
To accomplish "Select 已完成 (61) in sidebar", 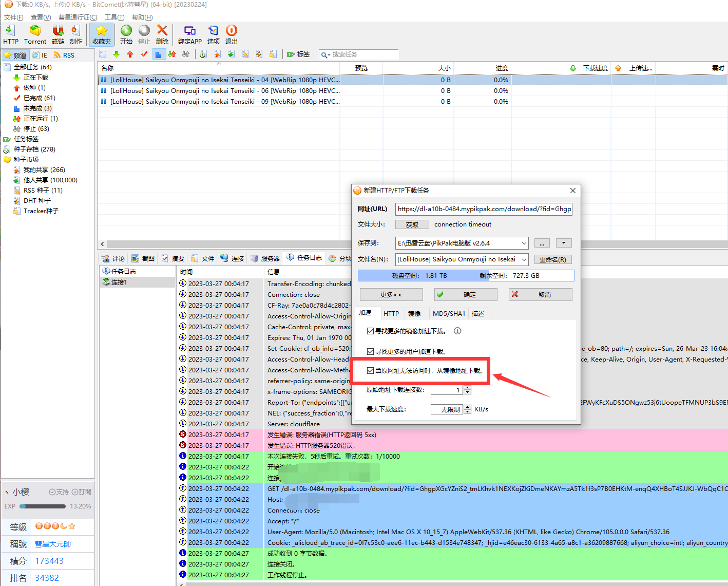I will pos(39,98).
